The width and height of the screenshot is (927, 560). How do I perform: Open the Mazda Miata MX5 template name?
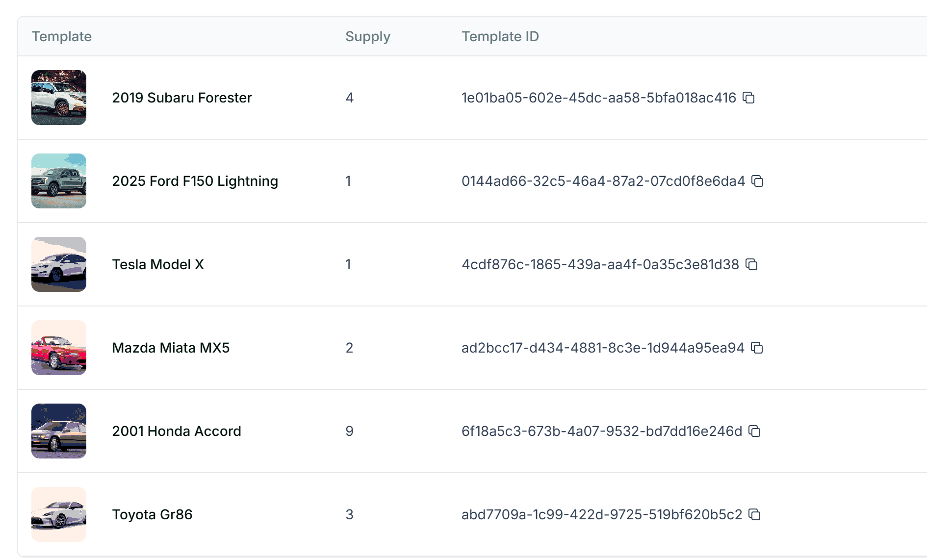(171, 348)
